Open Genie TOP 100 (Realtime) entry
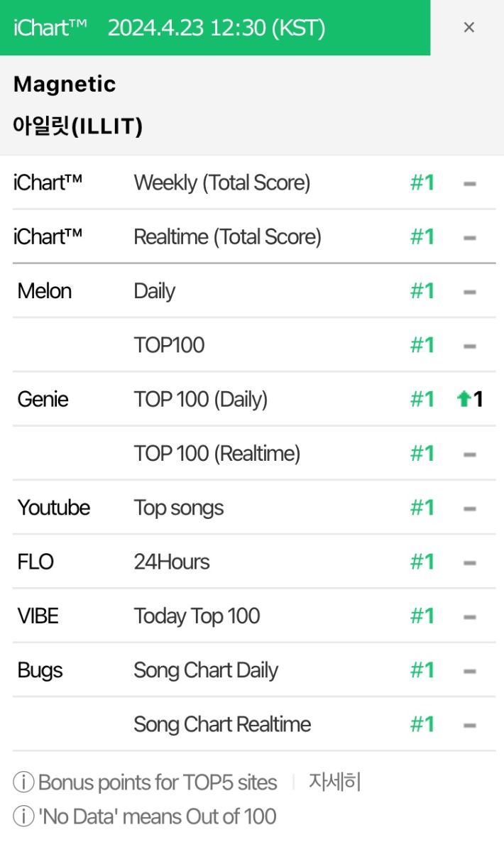The image size is (504, 852). point(254,453)
